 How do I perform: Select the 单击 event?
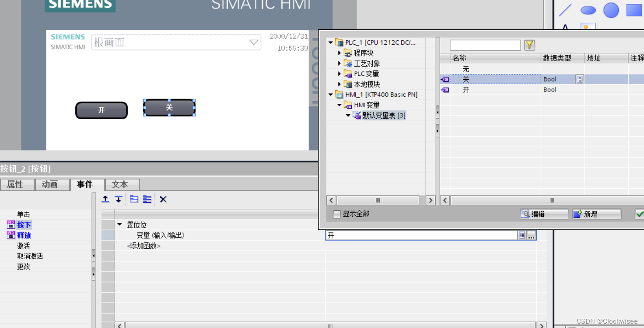click(x=24, y=215)
